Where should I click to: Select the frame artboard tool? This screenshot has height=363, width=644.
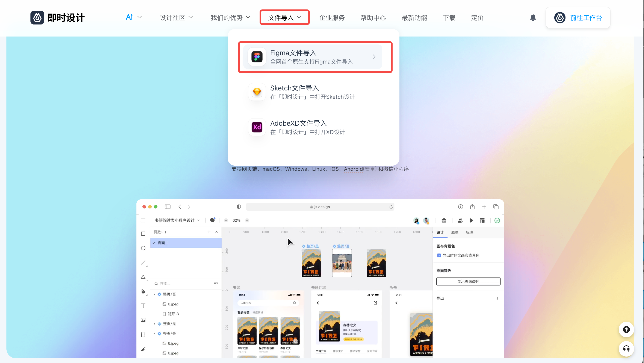pyautogui.click(x=143, y=334)
